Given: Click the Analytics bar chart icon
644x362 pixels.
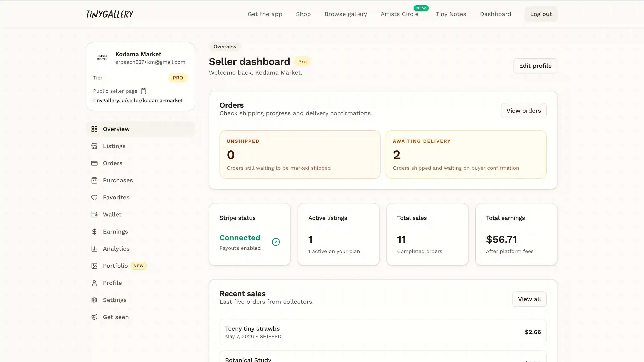Looking at the screenshot, I should coord(94,249).
